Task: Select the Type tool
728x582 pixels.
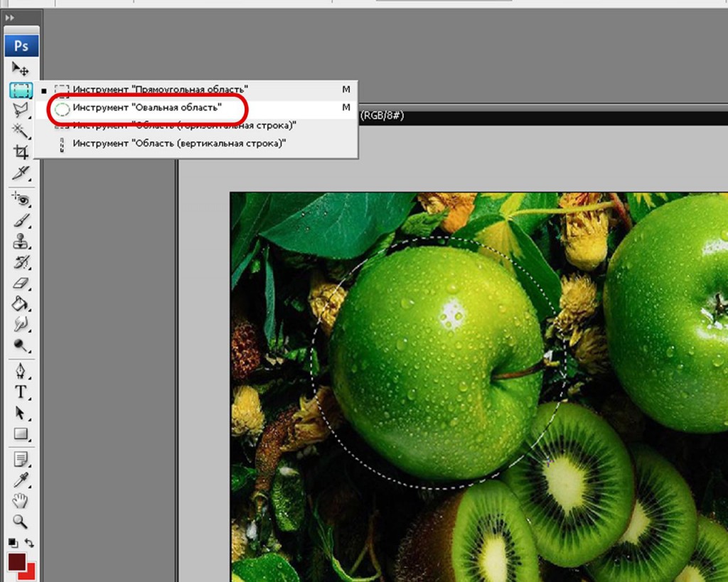Action: 21,392
